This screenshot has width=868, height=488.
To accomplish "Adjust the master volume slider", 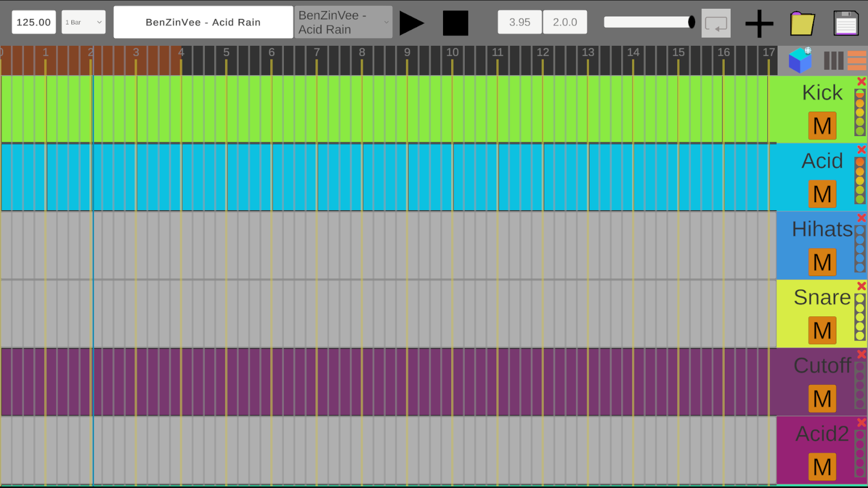I will (650, 22).
